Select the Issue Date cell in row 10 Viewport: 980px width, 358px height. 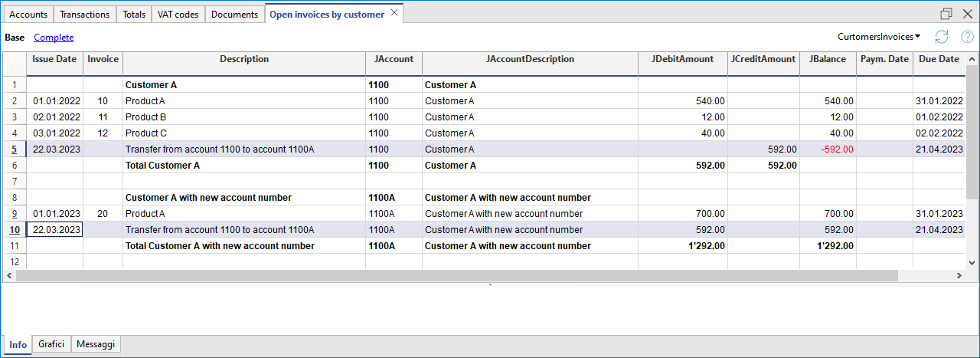(55, 230)
